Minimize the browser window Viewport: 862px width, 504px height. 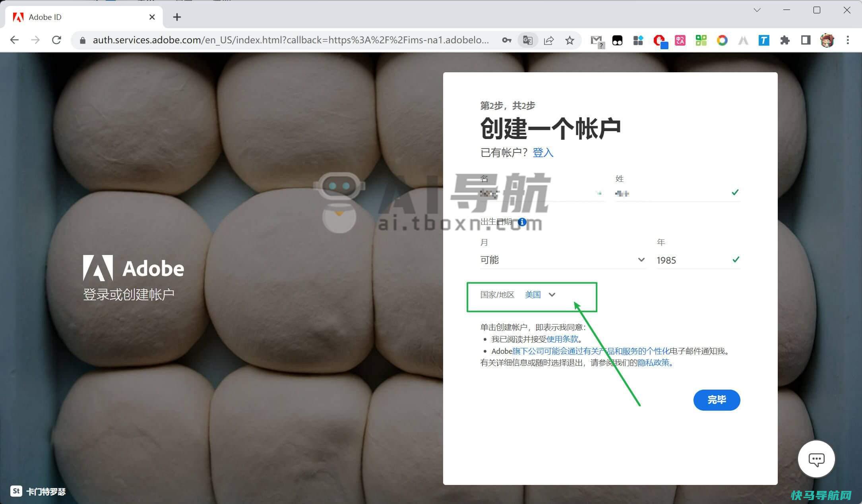pyautogui.click(x=786, y=10)
